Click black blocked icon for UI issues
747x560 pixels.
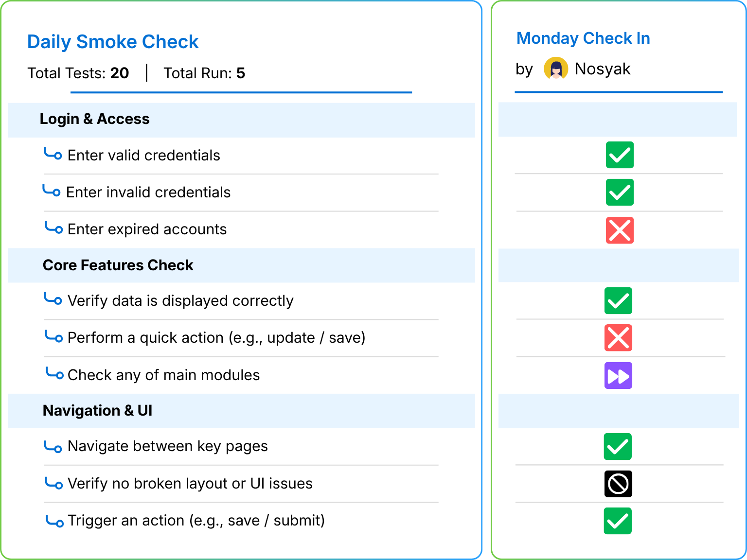click(x=618, y=484)
